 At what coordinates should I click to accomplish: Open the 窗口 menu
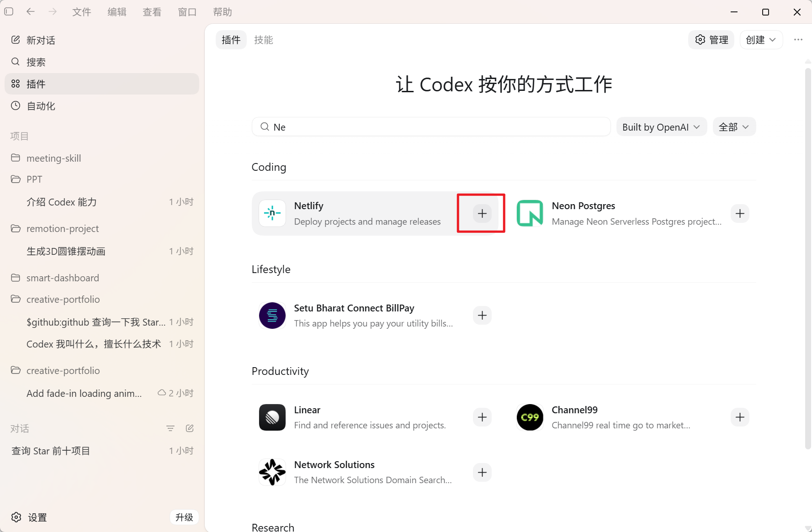coord(187,12)
